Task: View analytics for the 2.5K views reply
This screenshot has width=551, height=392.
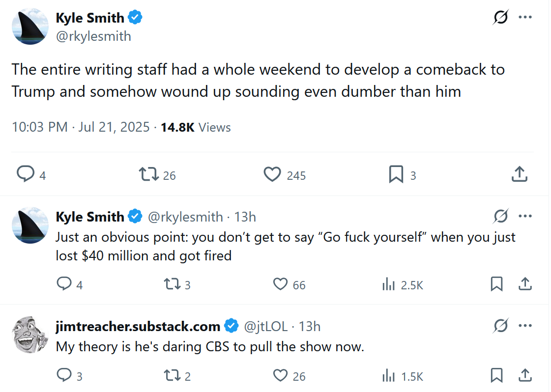Action: point(389,284)
